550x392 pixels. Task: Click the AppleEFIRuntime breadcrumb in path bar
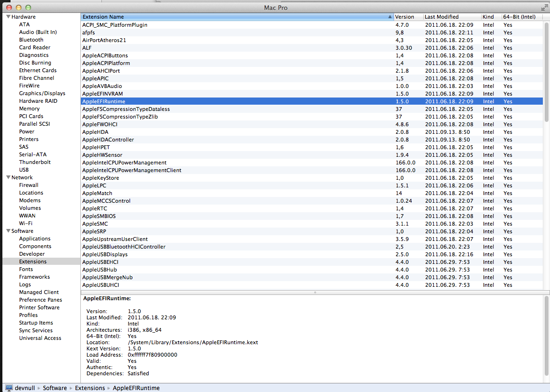tap(136, 388)
